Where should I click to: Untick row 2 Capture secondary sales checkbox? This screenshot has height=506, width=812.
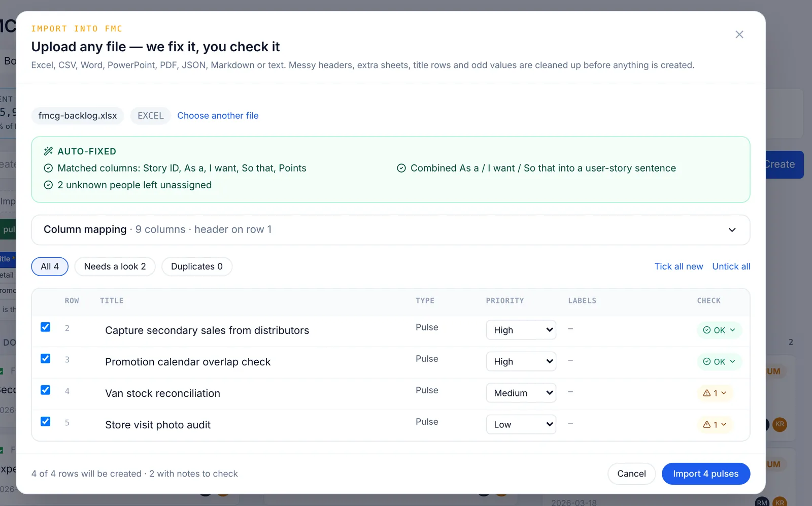[45, 327]
